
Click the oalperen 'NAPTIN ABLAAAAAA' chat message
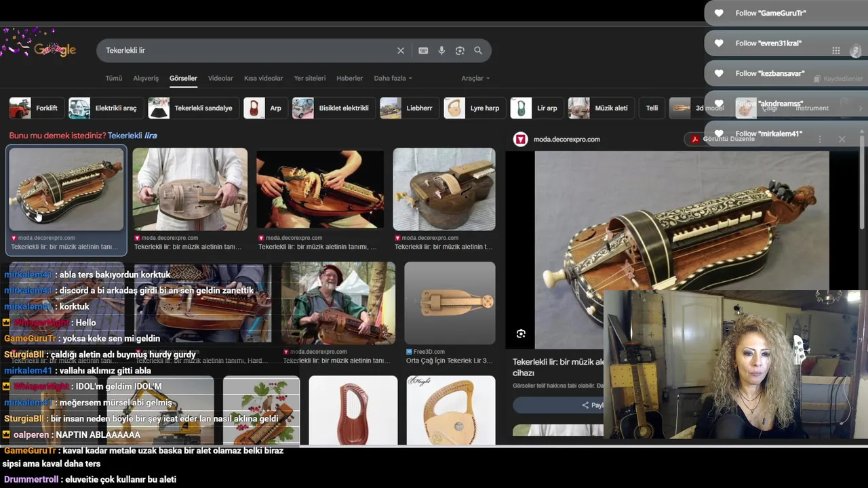[72, 434]
